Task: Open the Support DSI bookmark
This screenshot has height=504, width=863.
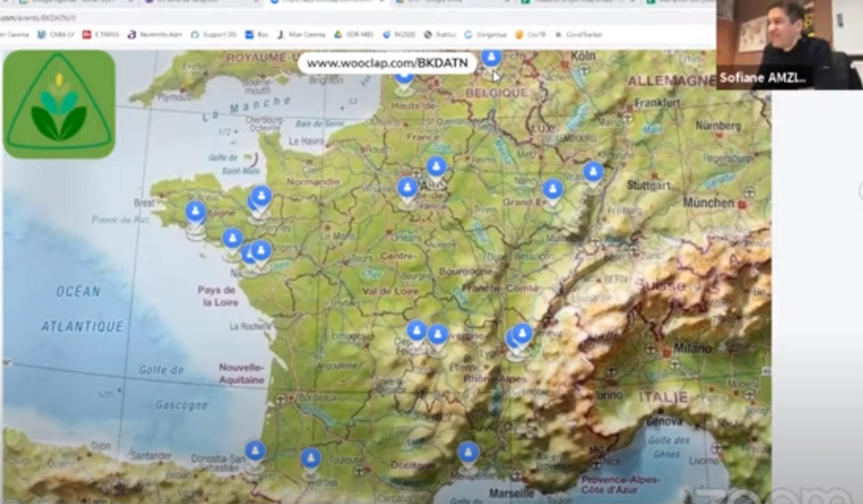Action: click(x=214, y=34)
